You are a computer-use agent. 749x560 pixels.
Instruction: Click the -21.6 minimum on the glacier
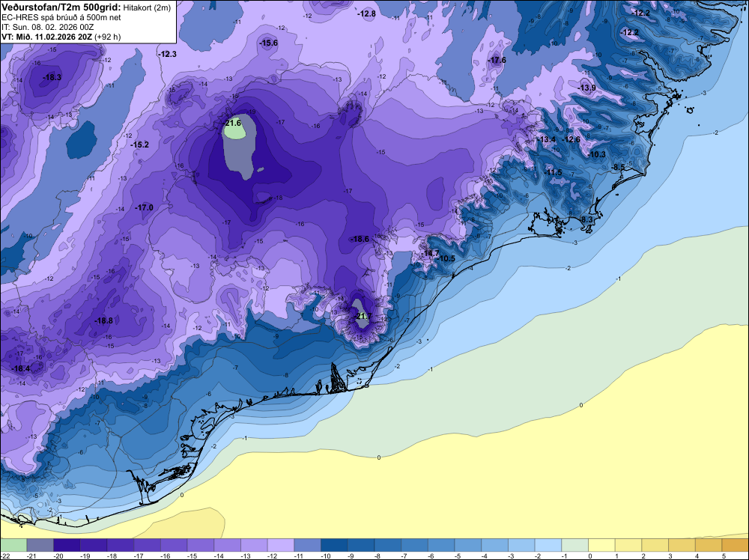click(233, 123)
